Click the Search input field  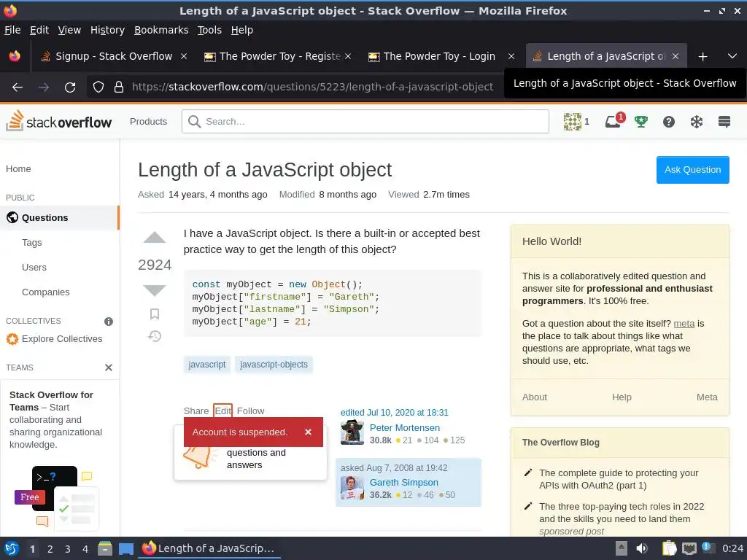[365, 122]
